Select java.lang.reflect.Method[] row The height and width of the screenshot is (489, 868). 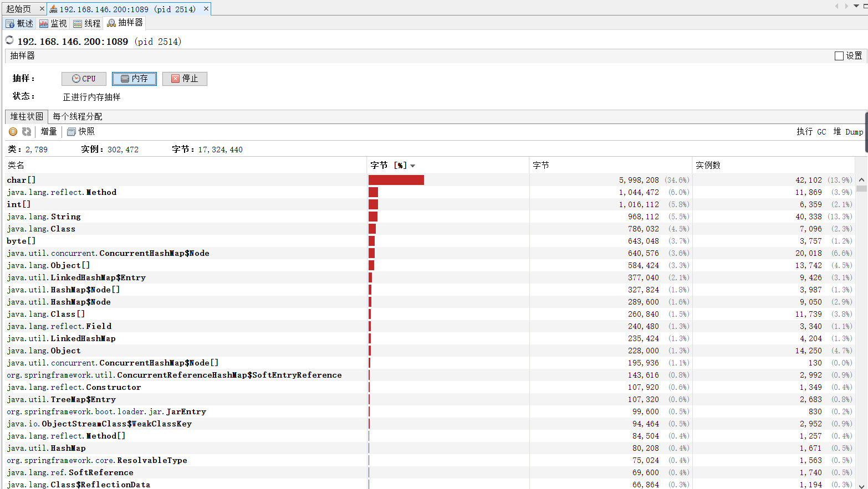(x=431, y=436)
